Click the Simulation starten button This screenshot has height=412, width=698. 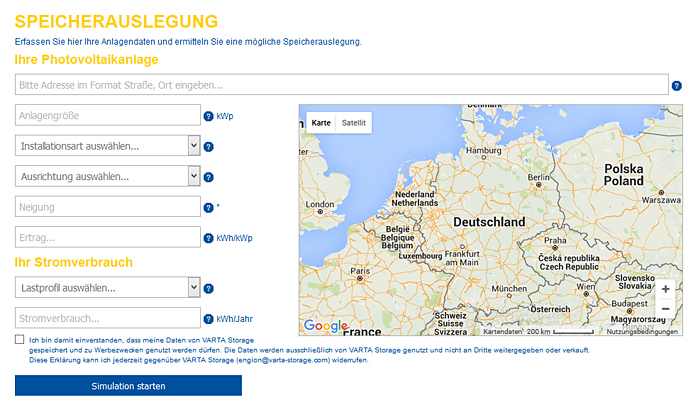[128, 385]
